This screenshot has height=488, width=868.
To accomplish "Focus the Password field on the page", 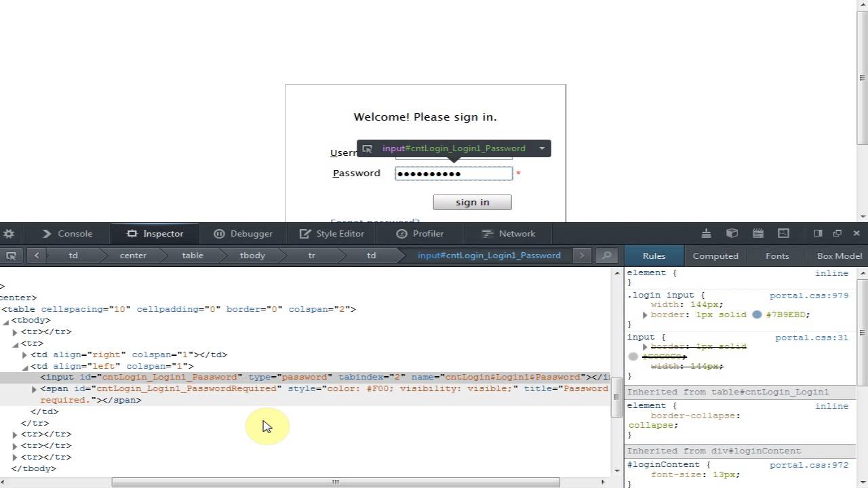I will (x=454, y=174).
